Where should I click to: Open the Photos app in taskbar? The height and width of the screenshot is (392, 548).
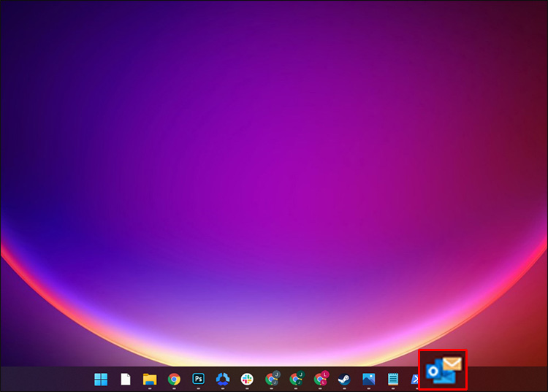369,379
